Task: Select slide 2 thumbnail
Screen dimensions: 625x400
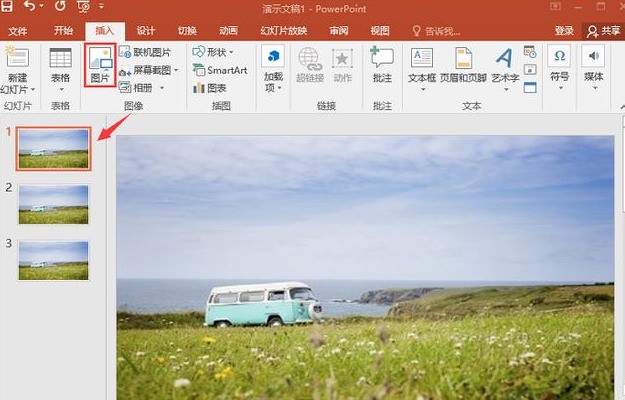Action: (x=54, y=203)
